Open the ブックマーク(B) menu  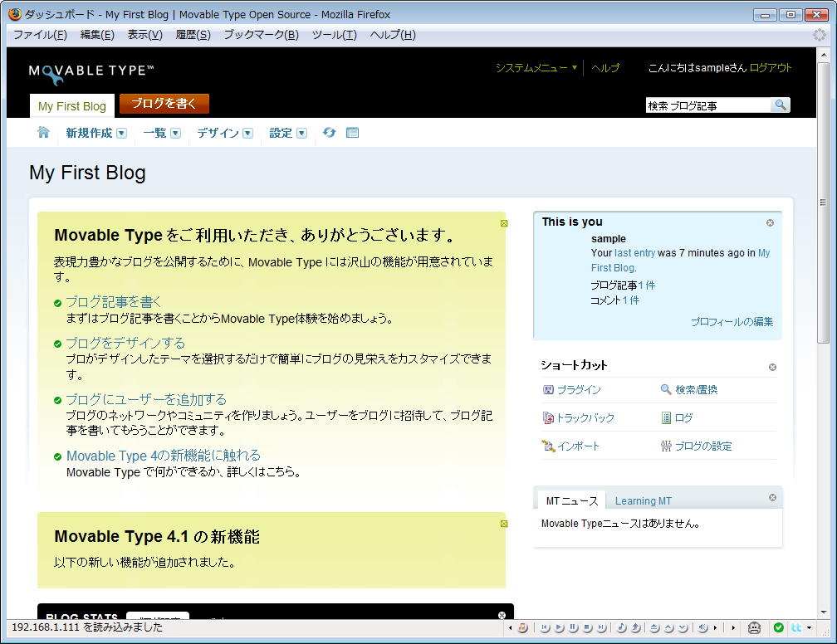tap(261, 35)
